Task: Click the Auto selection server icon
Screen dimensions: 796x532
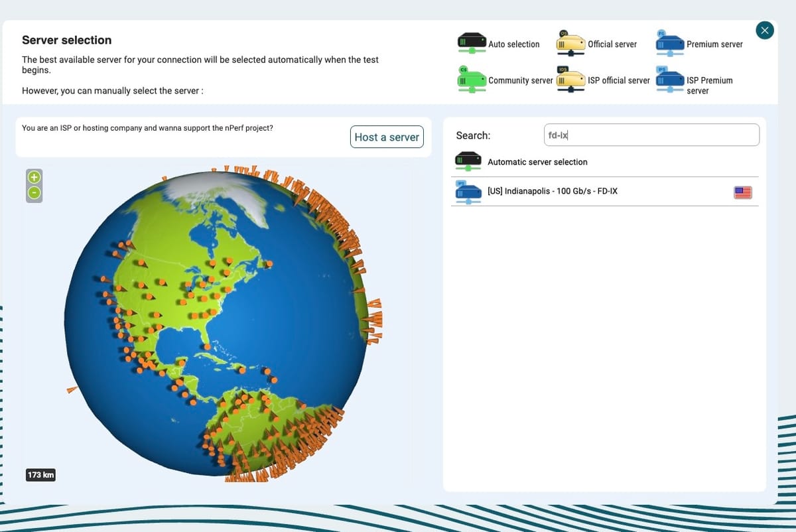Action: 471,42
